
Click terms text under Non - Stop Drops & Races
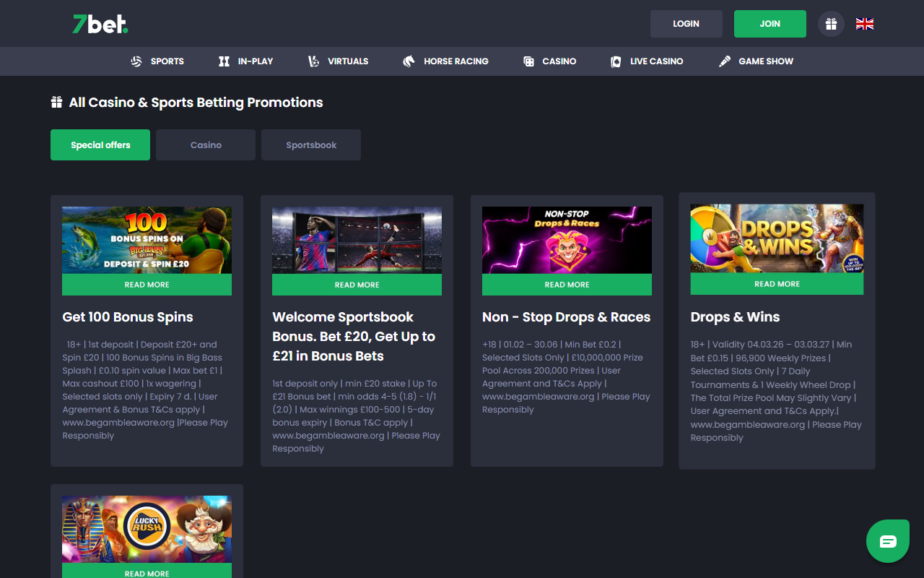pos(566,377)
